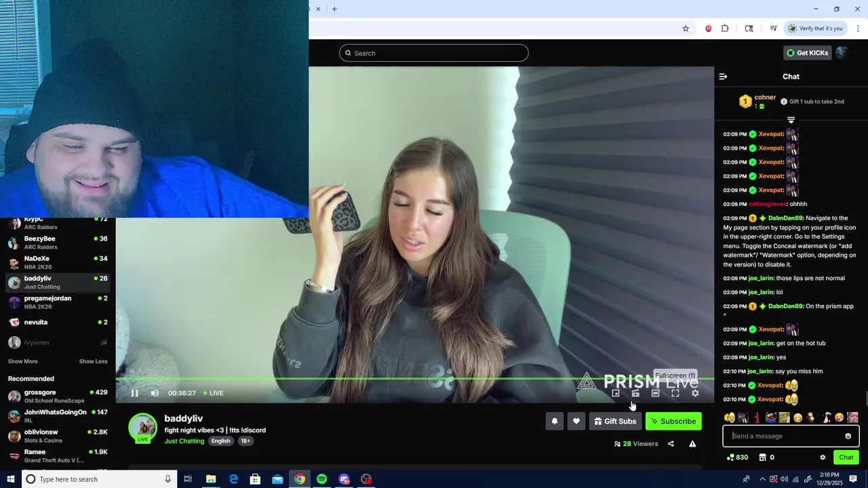Image resolution: width=868 pixels, height=488 pixels.
Task: Open Task View on the taskbar
Action: (189, 479)
